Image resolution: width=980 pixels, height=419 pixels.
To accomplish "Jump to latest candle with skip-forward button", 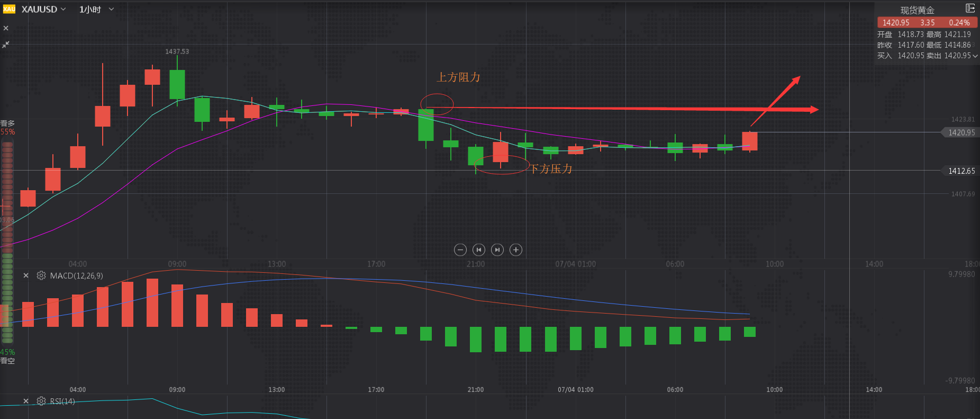I will (x=497, y=249).
